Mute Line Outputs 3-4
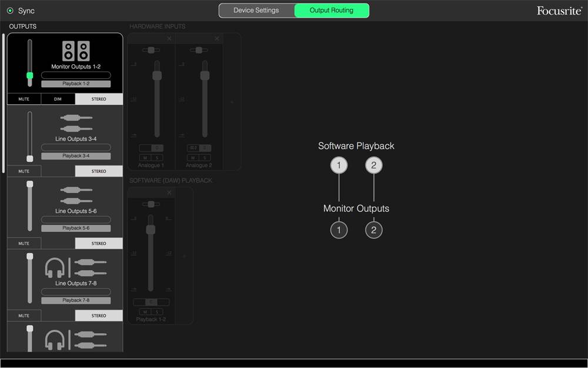The image size is (588, 368). (x=24, y=171)
